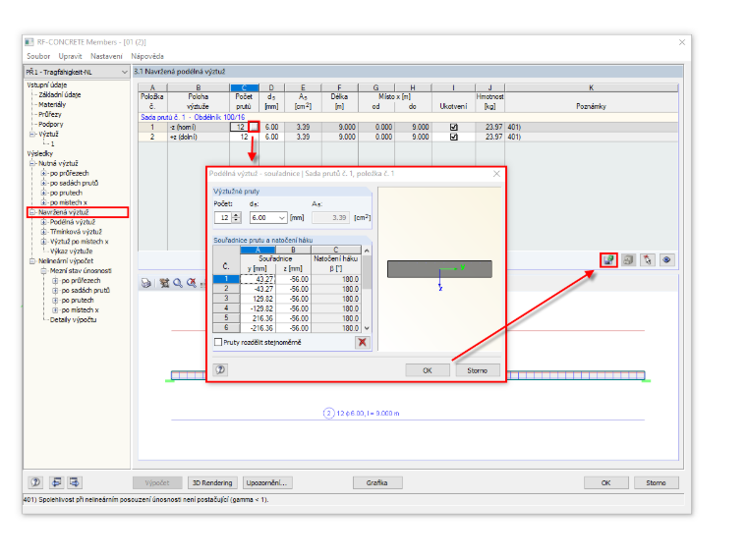Click scroll-up arrow of coordinates table
The height and width of the screenshot is (560, 747).
367,250
